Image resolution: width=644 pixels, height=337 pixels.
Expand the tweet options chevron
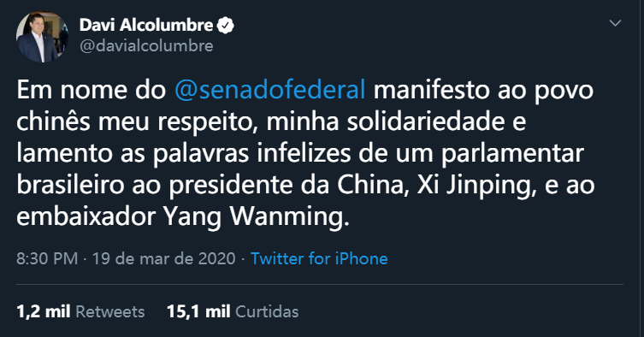[x=615, y=23]
